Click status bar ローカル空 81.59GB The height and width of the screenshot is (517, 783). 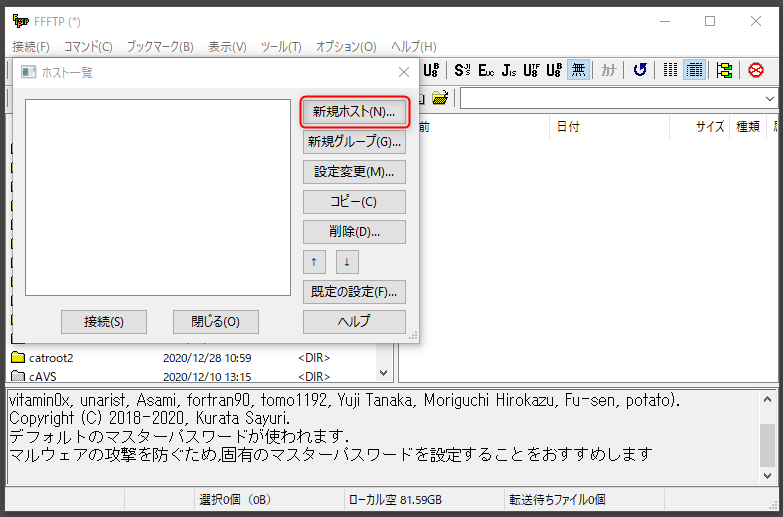(395, 500)
